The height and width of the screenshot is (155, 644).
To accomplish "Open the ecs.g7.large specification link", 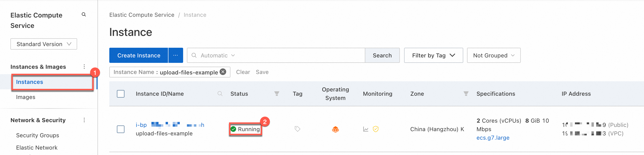I will pyautogui.click(x=493, y=138).
